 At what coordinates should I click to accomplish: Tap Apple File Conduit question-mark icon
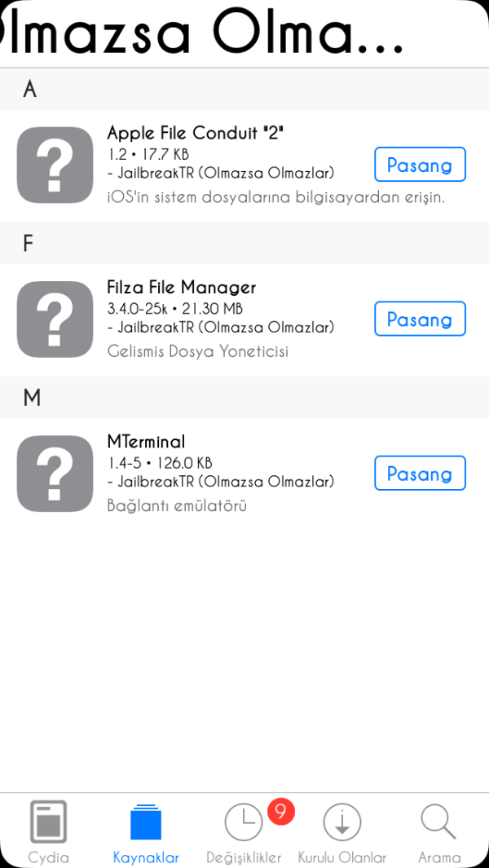click(x=55, y=165)
